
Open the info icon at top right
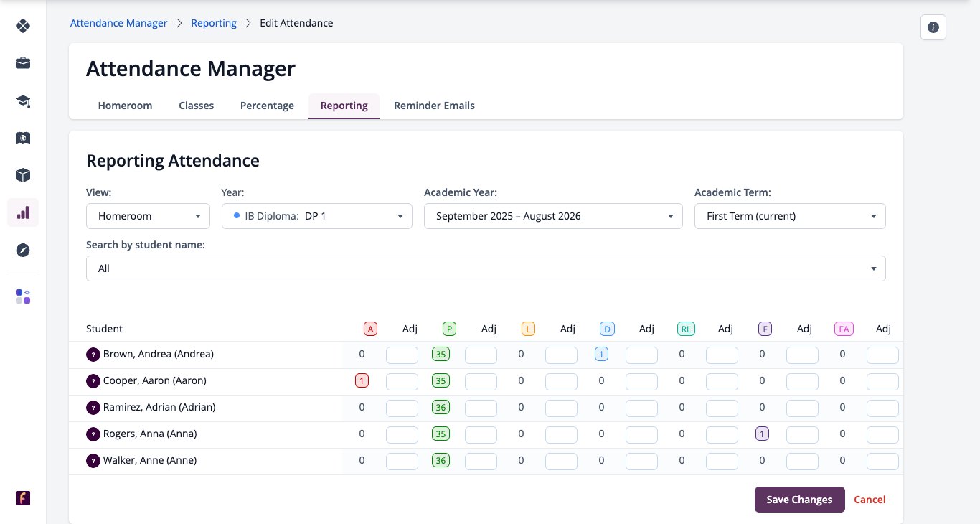tap(933, 27)
